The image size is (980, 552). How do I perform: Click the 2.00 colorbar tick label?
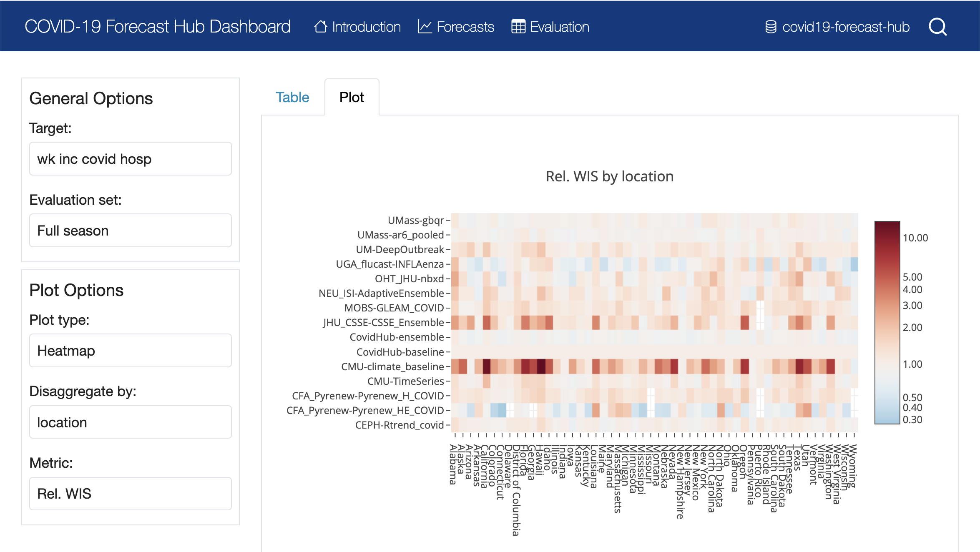point(912,327)
